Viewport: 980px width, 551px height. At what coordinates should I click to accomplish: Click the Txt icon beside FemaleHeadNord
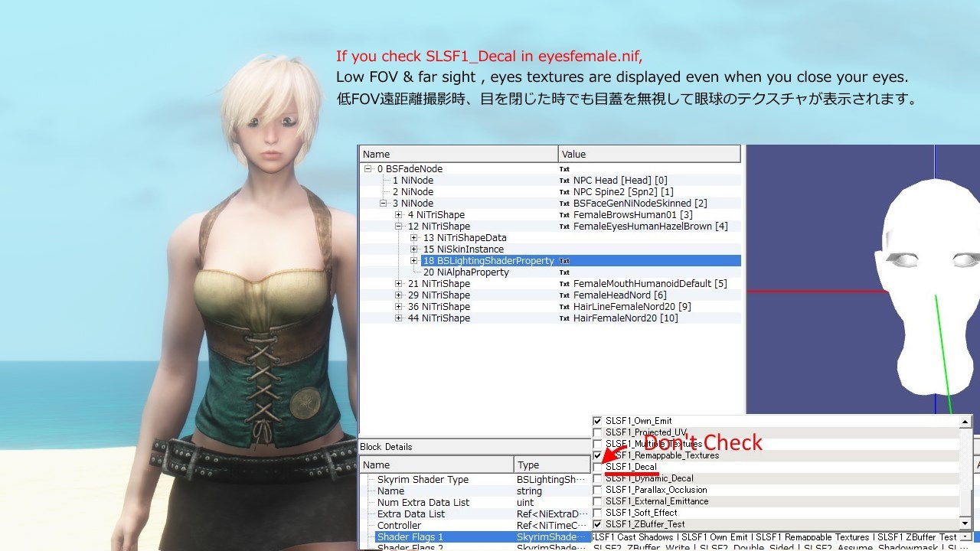pos(564,295)
